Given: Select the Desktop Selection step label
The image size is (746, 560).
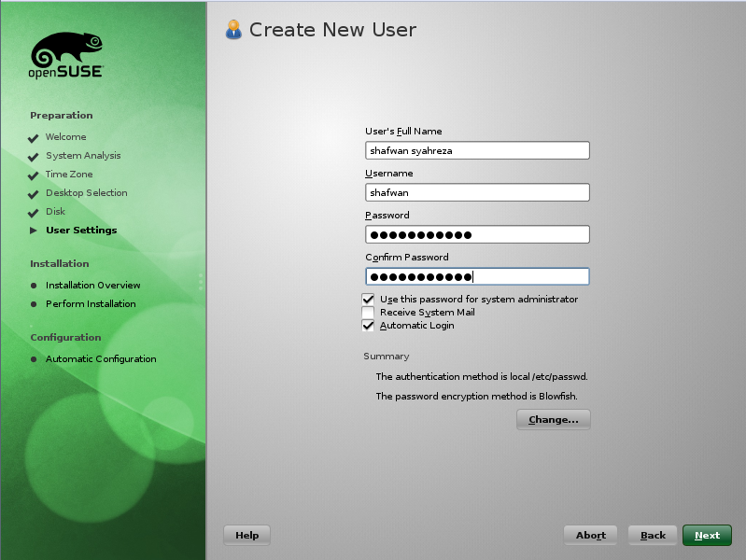Looking at the screenshot, I should [87, 192].
